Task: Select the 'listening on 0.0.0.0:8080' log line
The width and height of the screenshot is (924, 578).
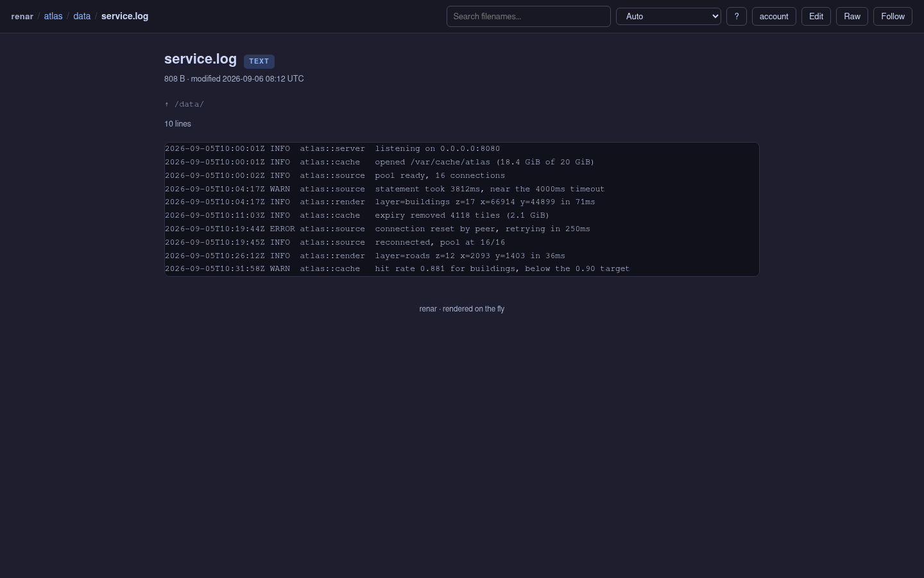Action: (332, 148)
